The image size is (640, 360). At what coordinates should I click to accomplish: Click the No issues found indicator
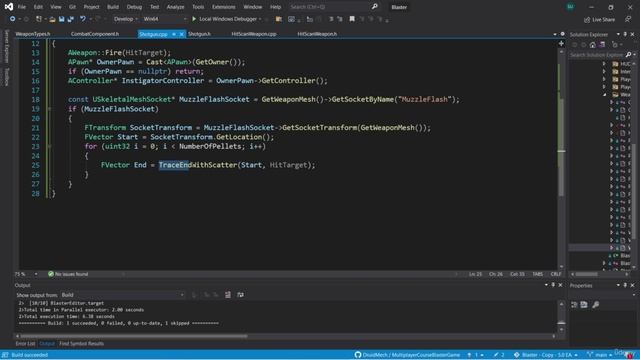coord(68,274)
